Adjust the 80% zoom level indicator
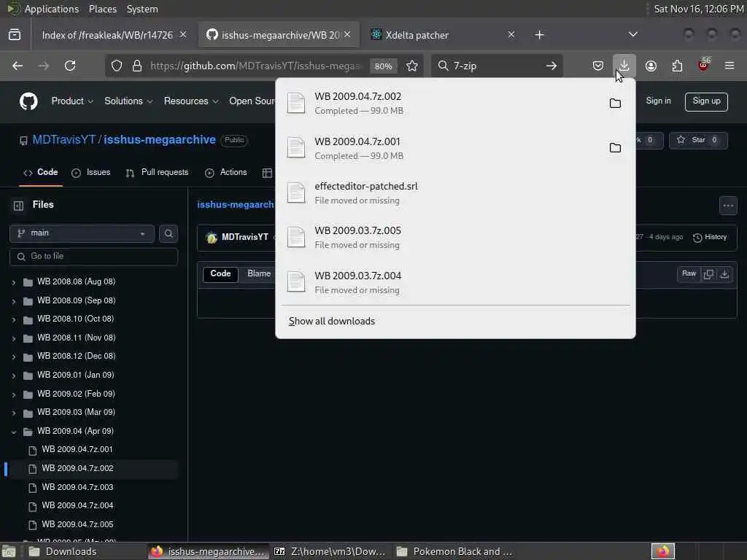Screen dimensions: 747x560 click(x=383, y=66)
